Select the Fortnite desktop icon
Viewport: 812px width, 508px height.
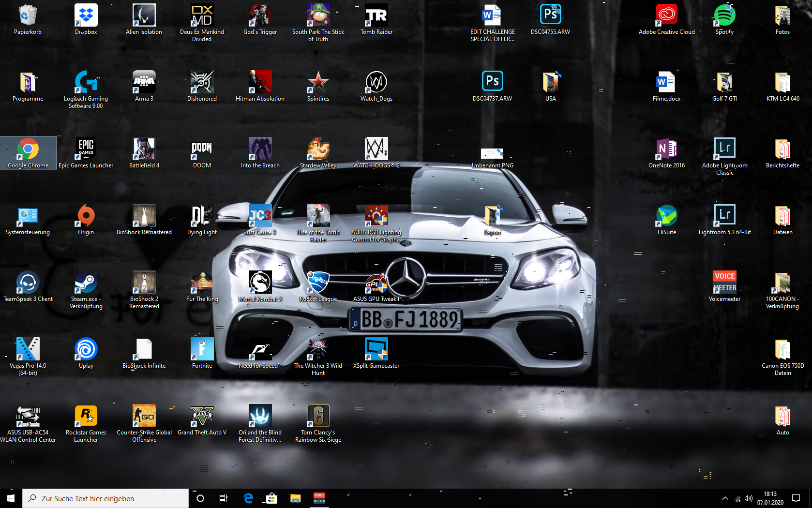click(202, 349)
